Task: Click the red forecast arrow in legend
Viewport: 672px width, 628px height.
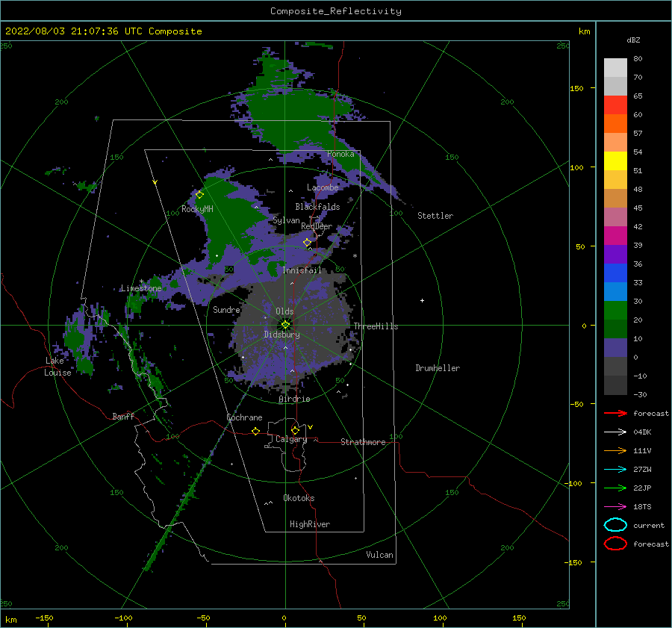Action: click(615, 413)
